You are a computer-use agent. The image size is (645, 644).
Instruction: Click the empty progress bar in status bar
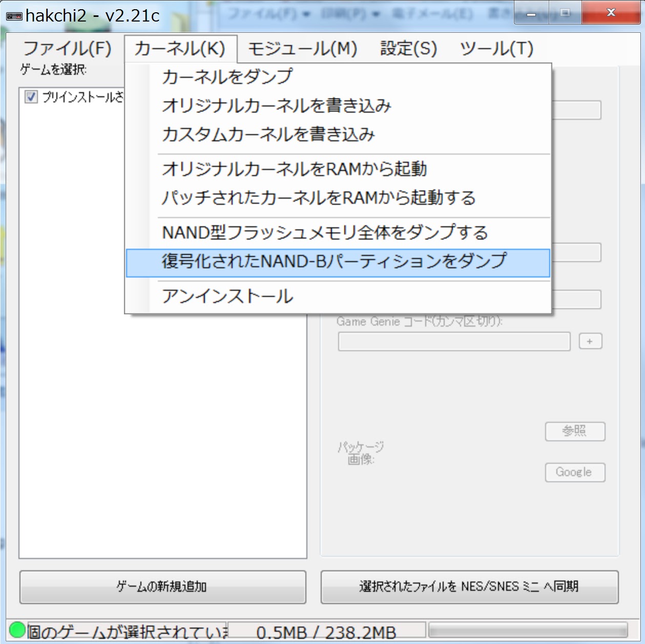coord(528,630)
